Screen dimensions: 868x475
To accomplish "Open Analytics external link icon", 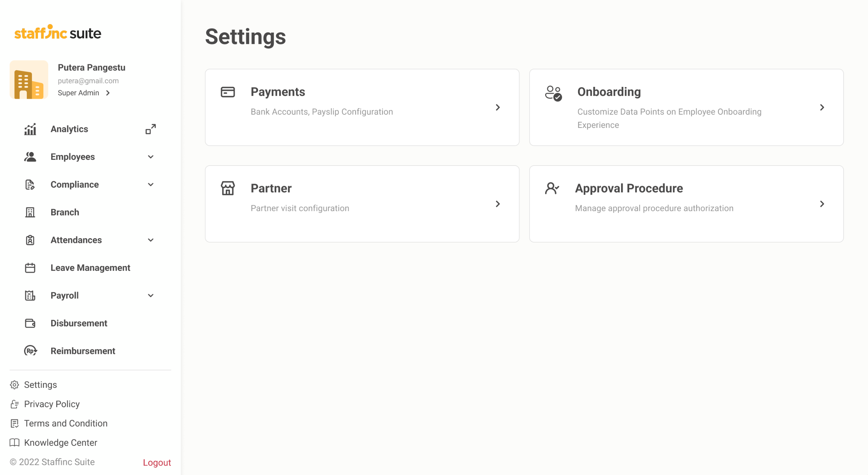I will (x=151, y=129).
